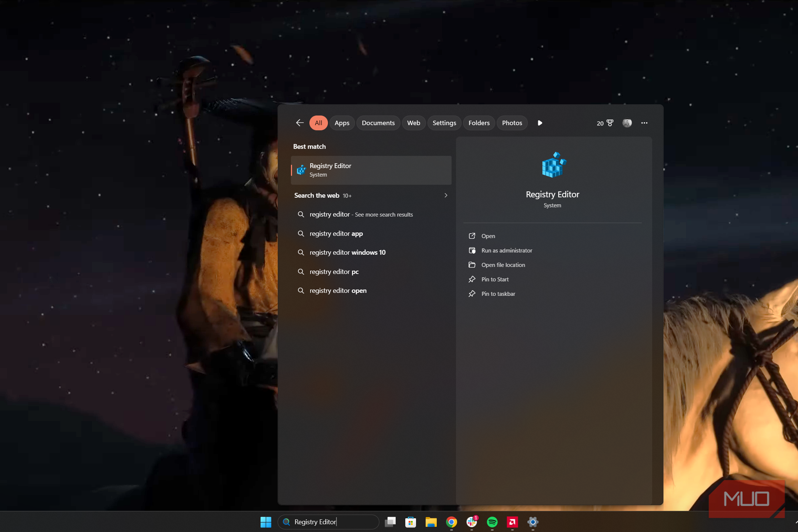Viewport: 798px width, 532px height.
Task: Click the taskbar search magnifier icon
Action: point(286,522)
